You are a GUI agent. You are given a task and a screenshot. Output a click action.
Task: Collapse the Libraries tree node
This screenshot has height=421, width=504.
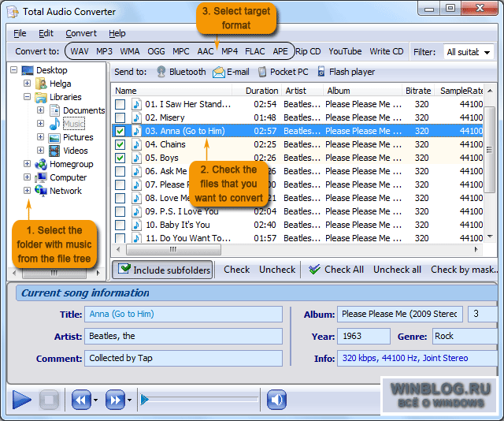(27, 96)
